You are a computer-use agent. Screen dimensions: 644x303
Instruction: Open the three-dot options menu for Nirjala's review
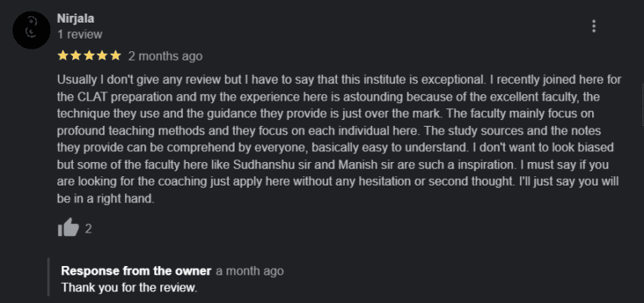pyautogui.click(x=594, y=26)
